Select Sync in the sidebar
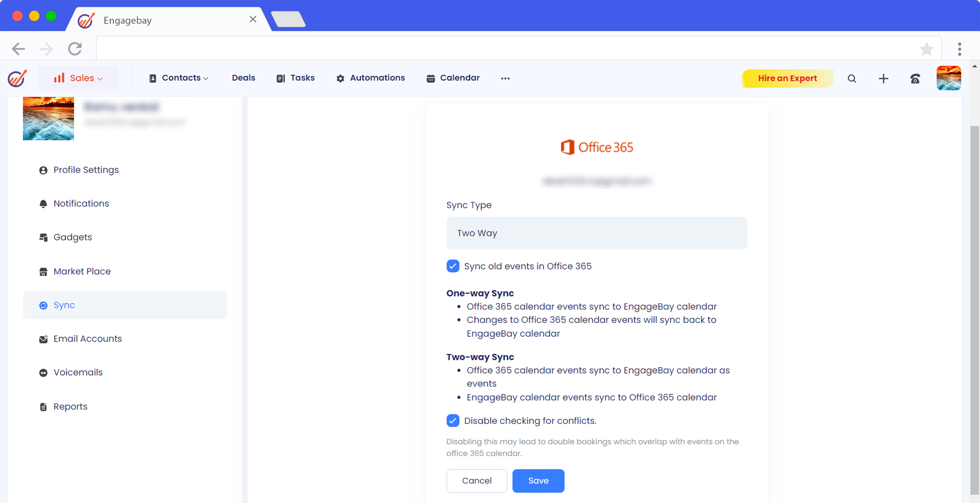The image size is (980, 503). [125, 305]
